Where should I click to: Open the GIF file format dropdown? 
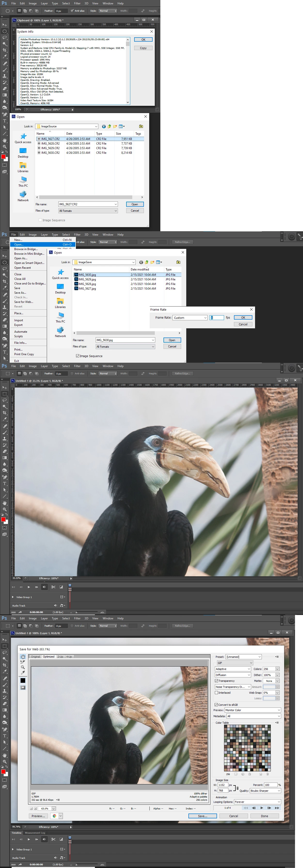tap(235, 663)
